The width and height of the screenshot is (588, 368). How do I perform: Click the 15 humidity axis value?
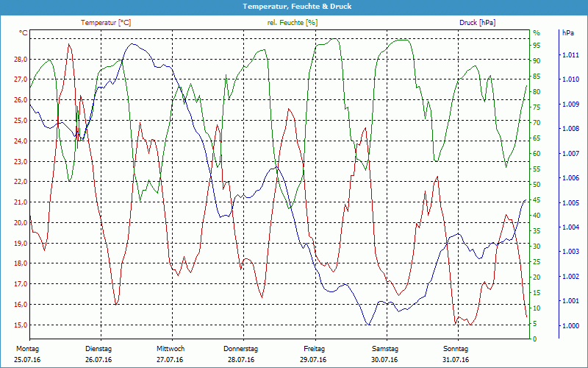click(x=537, y=292)
